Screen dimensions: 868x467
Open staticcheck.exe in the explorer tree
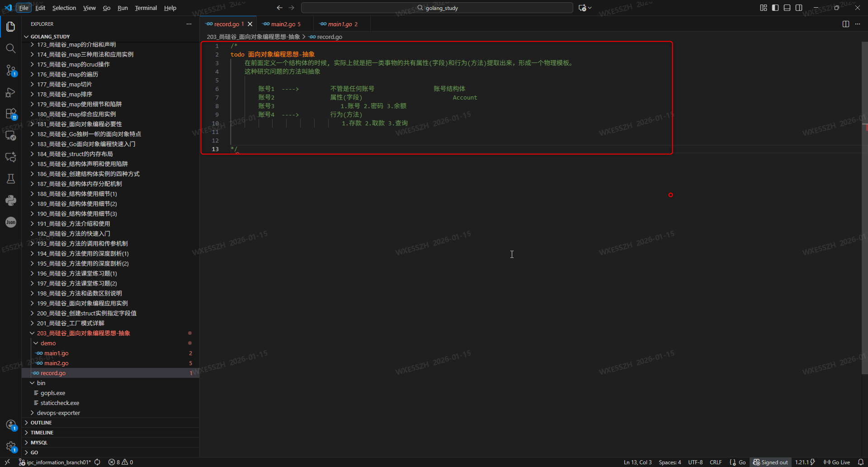tap(110, 403)
